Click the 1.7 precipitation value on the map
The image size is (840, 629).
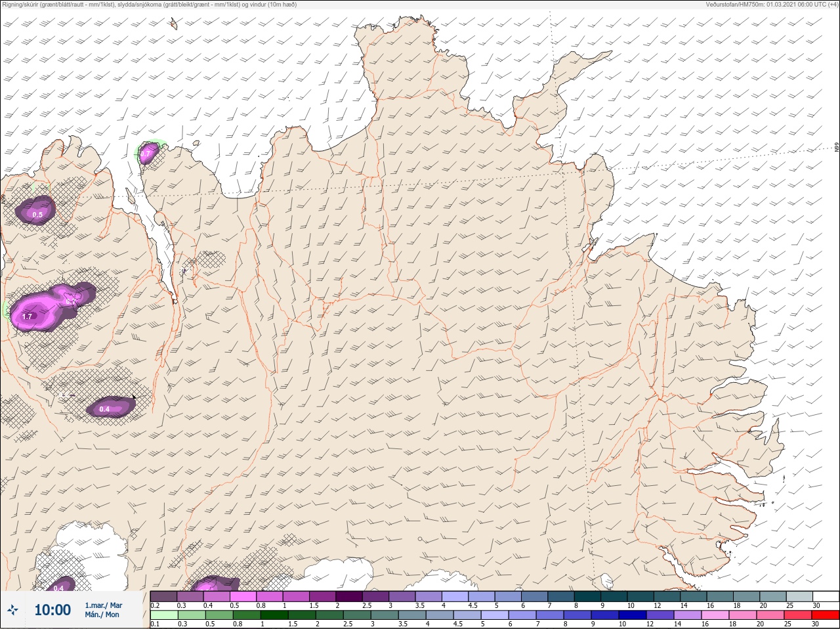pyautogui.click(x=27, y=316)
